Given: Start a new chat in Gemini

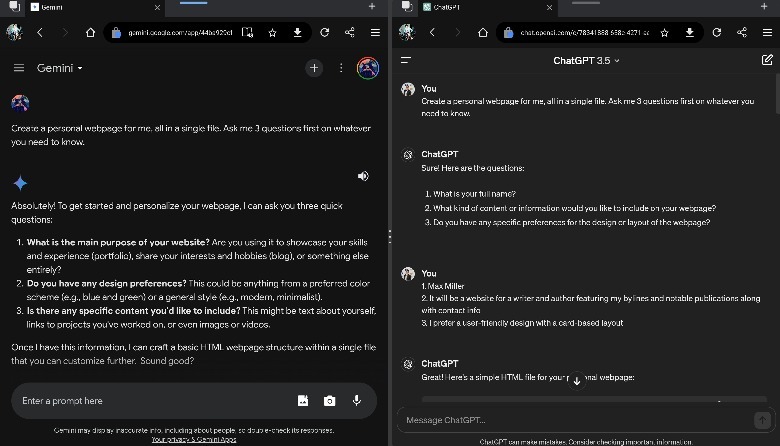Looking at the screenshot, I should point(314,68).
